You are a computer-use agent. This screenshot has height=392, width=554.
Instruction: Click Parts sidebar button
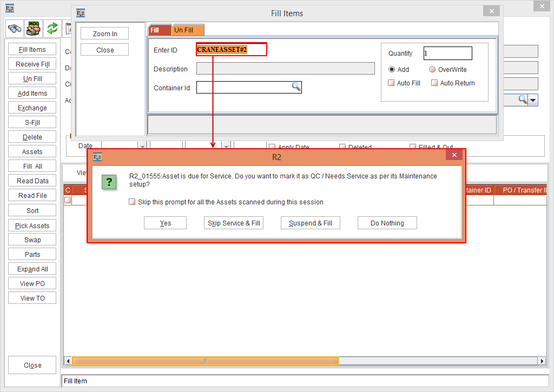coord(32,254)
